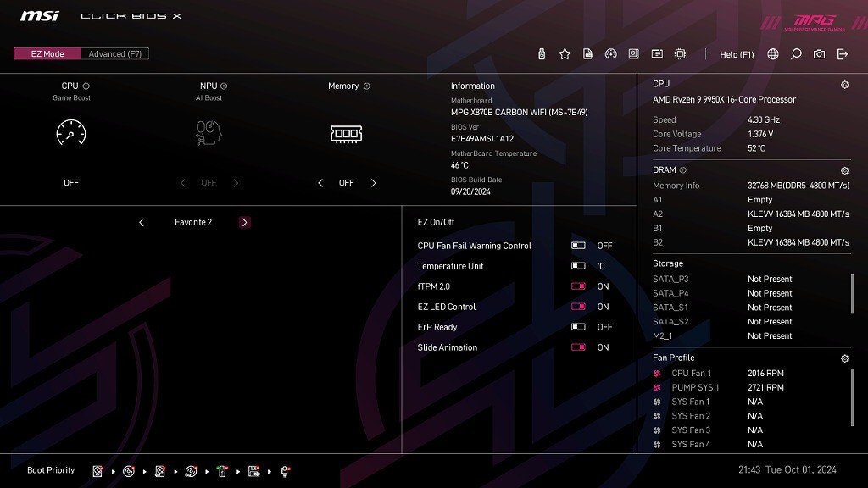
Task: Click CPU Game Boost OFF label
Action: (71, 183)
